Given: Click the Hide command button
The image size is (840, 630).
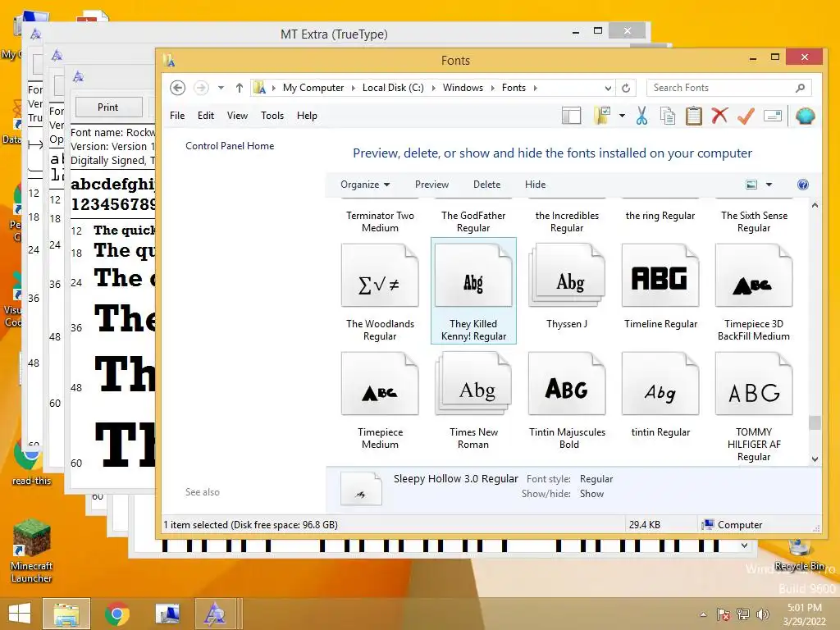Looking at the screenshot, I should coord(535,185).
